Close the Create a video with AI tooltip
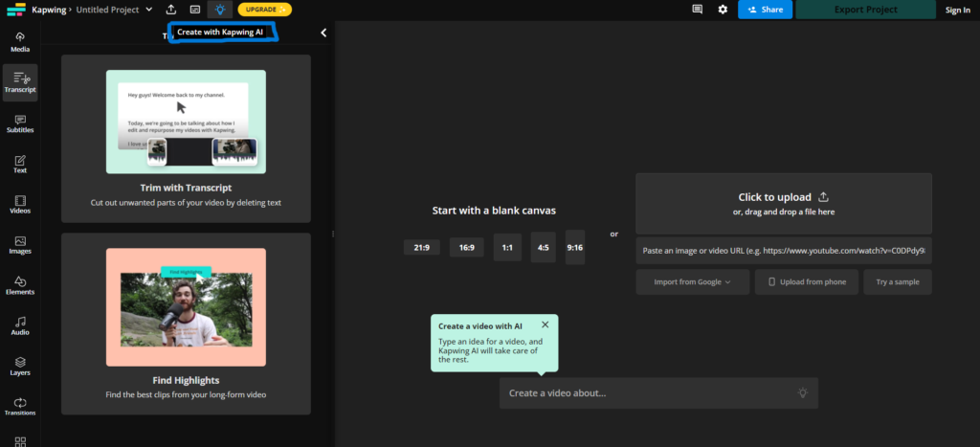Viewport: 980px width, 447px height. click(x=545, y=324)
